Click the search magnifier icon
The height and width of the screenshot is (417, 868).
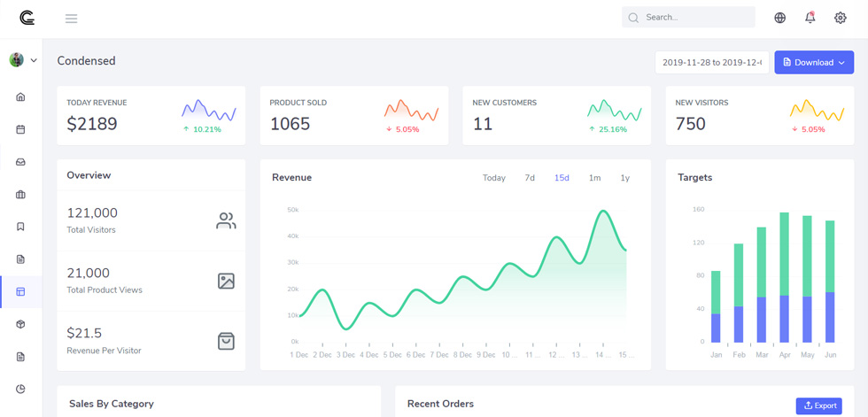coord(633,18)
